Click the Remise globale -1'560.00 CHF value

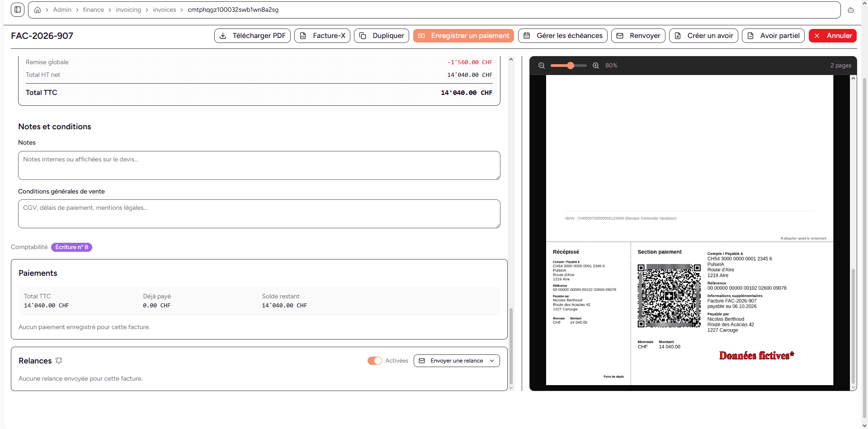click(470, 62)
